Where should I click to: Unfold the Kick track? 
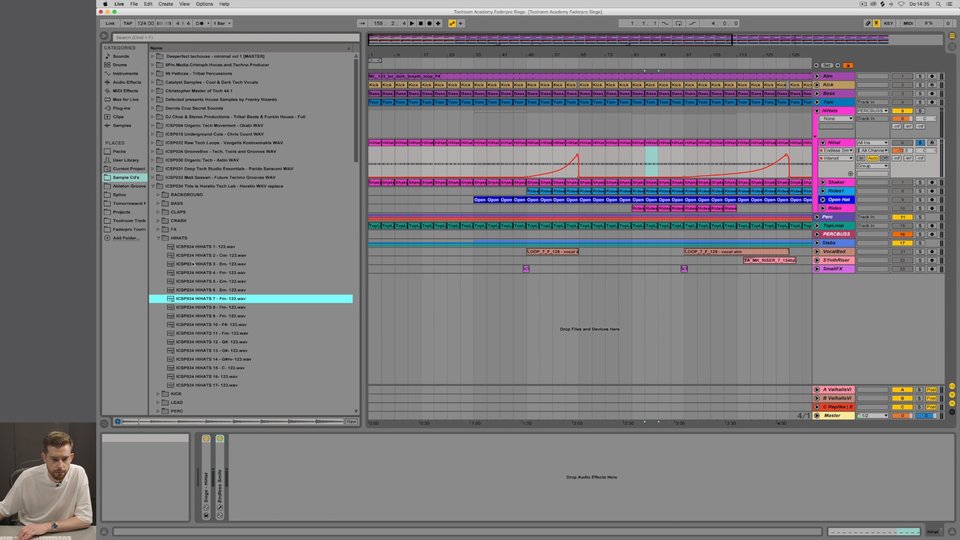[x=817, y=85]
